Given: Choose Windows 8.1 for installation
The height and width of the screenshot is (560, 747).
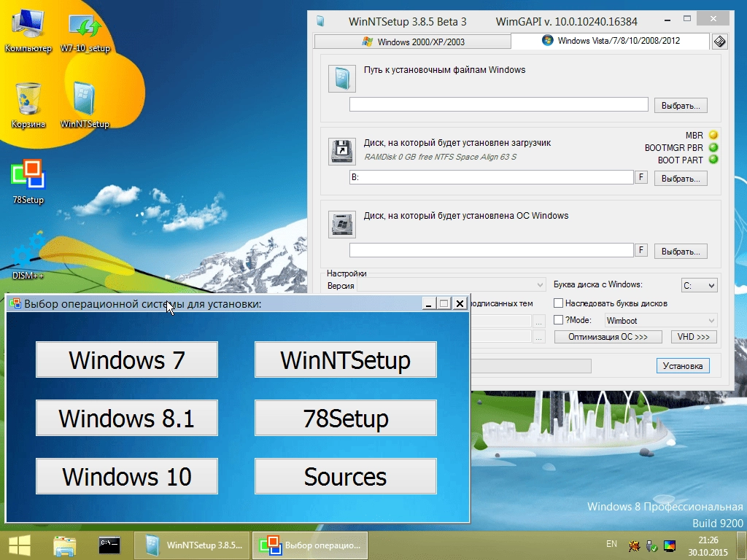Looking at the screenshot, I should click(127, 418).
